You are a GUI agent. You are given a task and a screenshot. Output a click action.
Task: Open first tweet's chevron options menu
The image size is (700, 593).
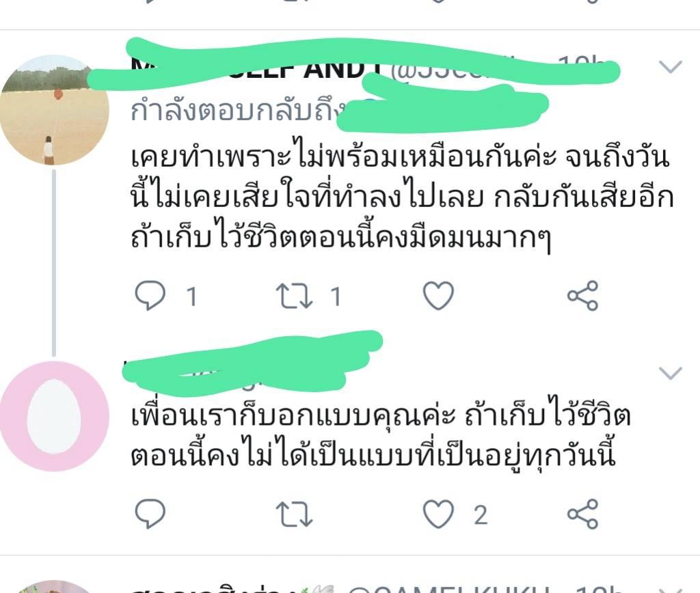tap(671, 67)
